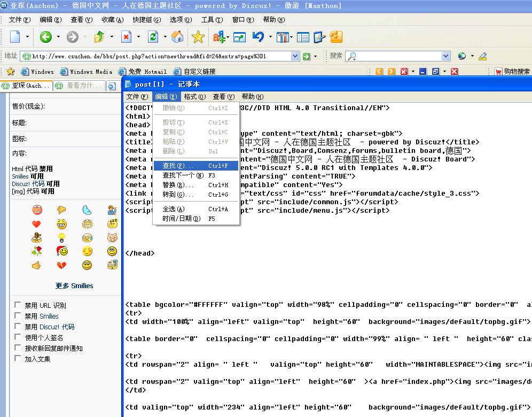Insert the red heart smiley

36,224
